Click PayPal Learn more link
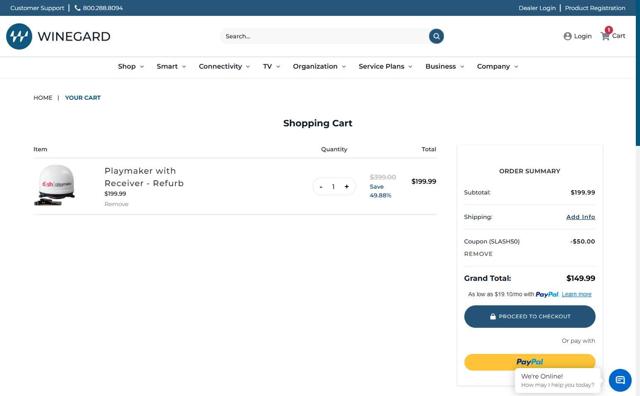This screenshot has width=640, height=396. [x=576, y=294]
